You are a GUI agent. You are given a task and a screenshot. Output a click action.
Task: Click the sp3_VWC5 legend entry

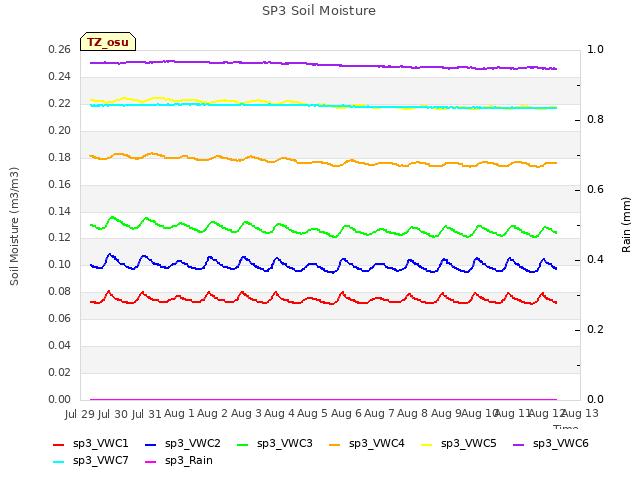[458, 444]
